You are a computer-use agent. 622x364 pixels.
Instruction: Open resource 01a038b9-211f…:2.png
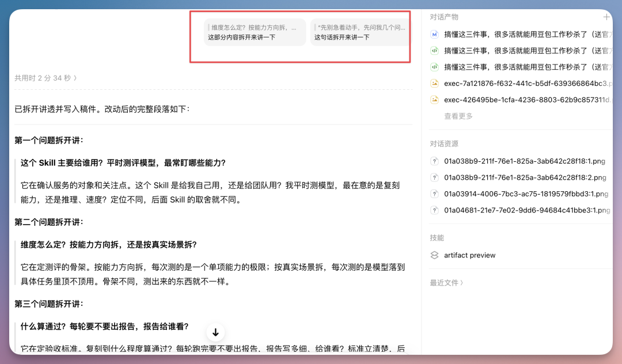(525, 177)
